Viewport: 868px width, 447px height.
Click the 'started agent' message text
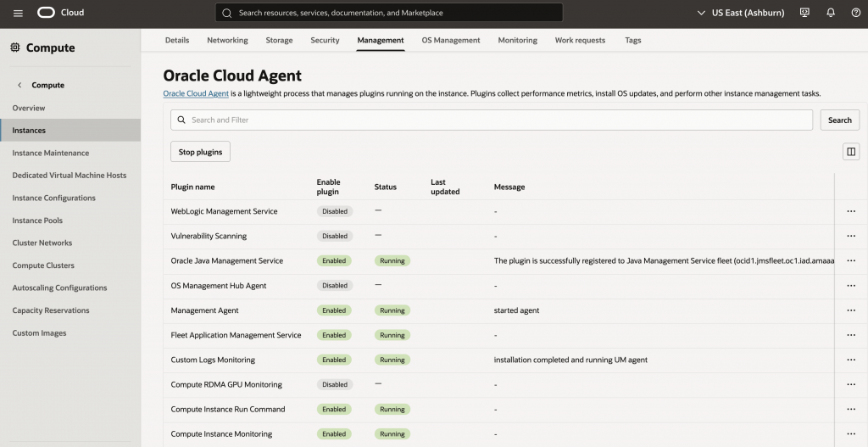(516, 310)
